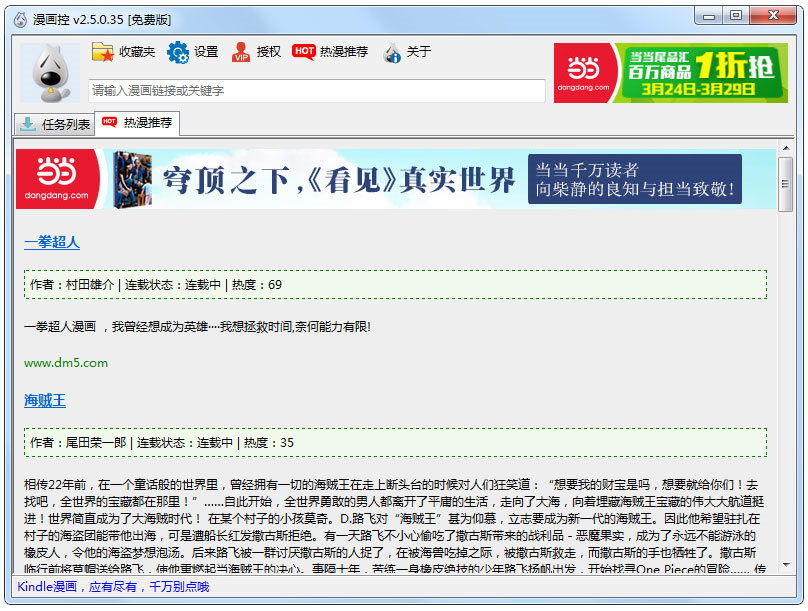Click the 穹顶之下《看见》banner ad
Viewport: 808px width, 611px height.
tap(396, 179)
